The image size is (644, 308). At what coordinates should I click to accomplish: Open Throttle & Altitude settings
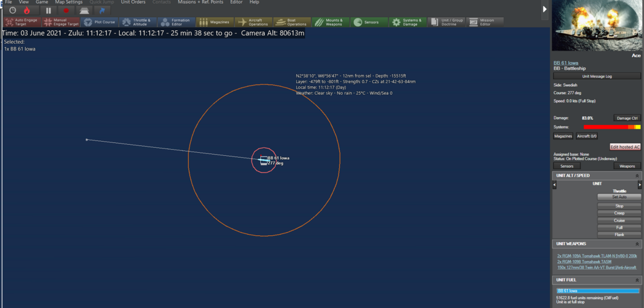138,22
